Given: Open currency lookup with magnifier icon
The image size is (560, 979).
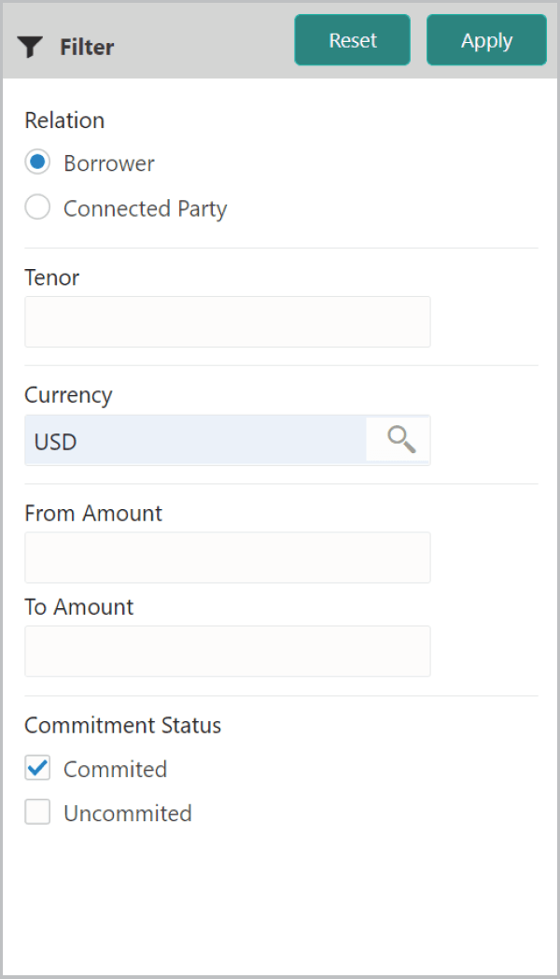Looking at the screenshot, I should 400,440.
